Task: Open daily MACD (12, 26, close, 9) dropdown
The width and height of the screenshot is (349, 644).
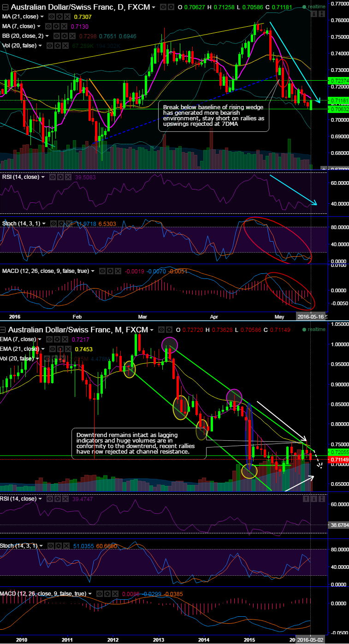Action: click(x=92, y=271)
